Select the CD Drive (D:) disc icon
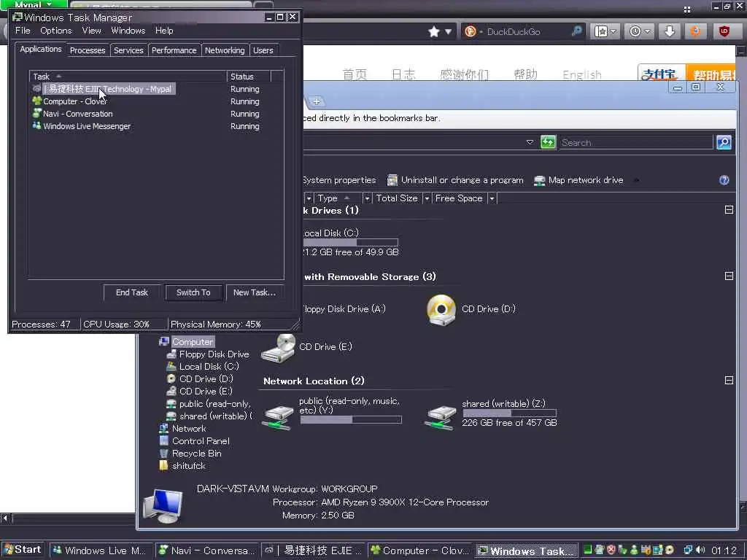 coord(441,309)
